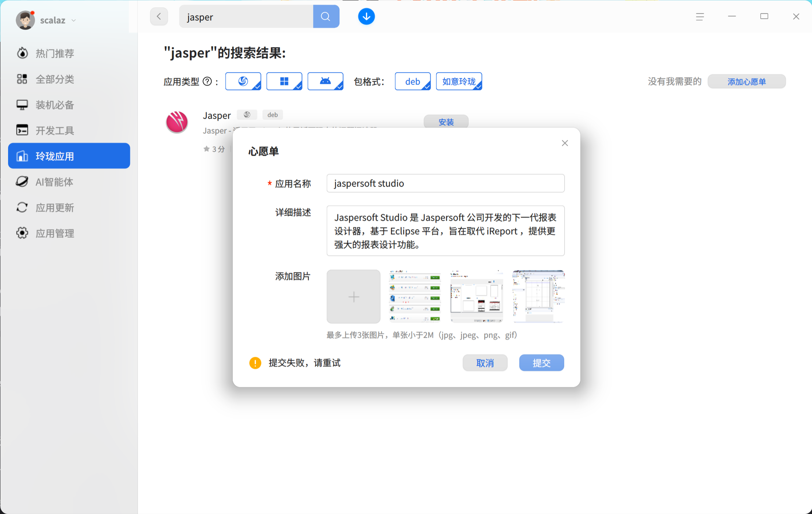Screen dimensions: 812x514
Task: Click the plus add-image tile
Action: pyautogui.click(x=354, y=297)
